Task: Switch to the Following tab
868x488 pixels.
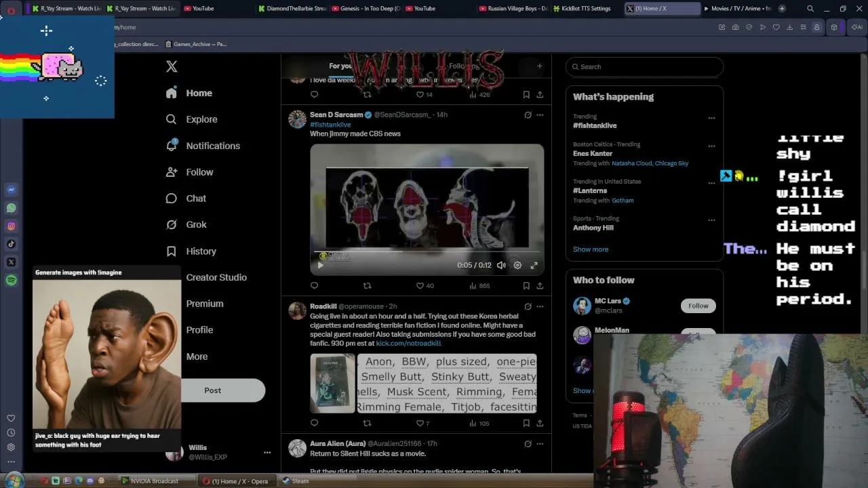Action: pos(465,66)
